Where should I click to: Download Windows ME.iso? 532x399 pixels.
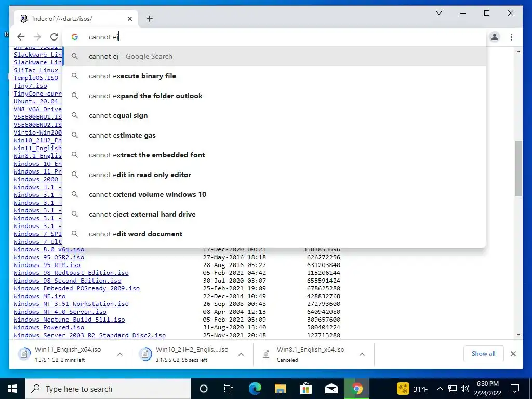(x=39, y=296)
